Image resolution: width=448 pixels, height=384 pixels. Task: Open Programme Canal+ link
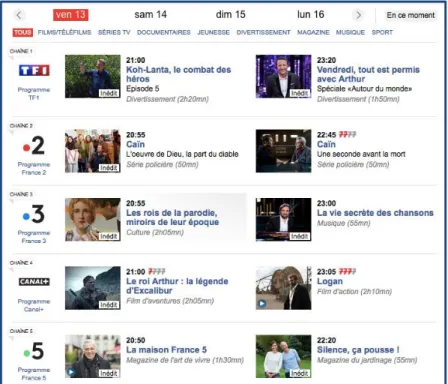click(x=34, y=305)
